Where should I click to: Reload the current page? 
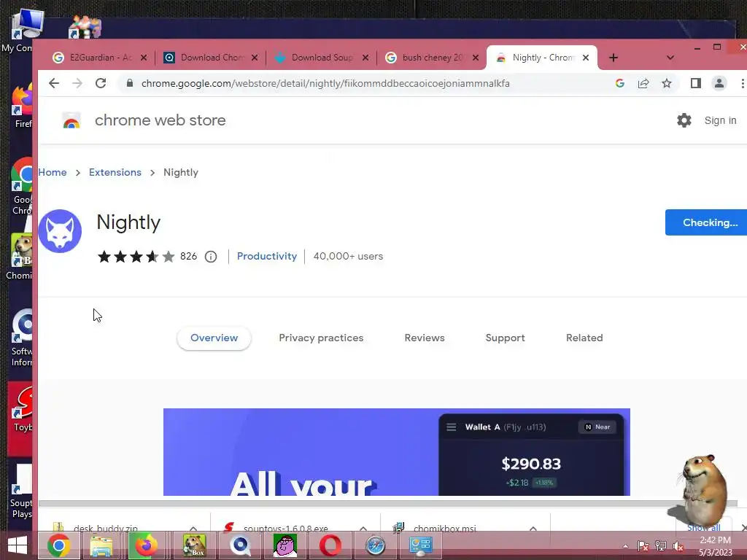tap(101, 83)
